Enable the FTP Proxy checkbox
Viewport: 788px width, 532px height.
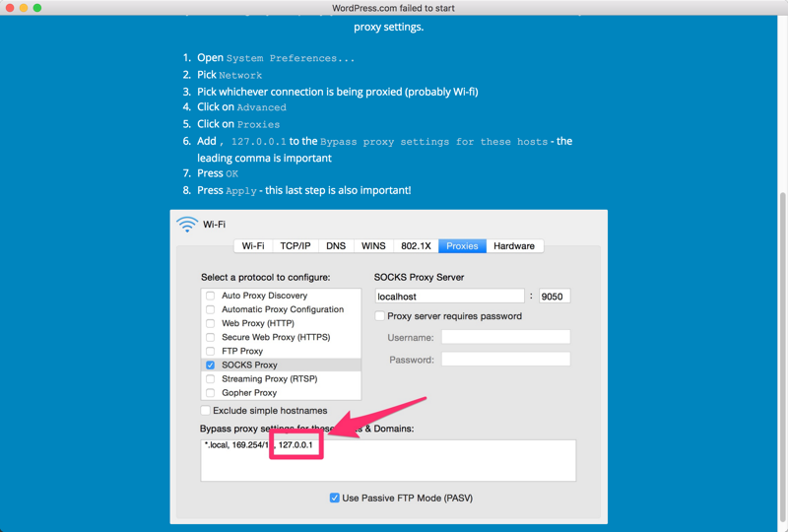211,351
